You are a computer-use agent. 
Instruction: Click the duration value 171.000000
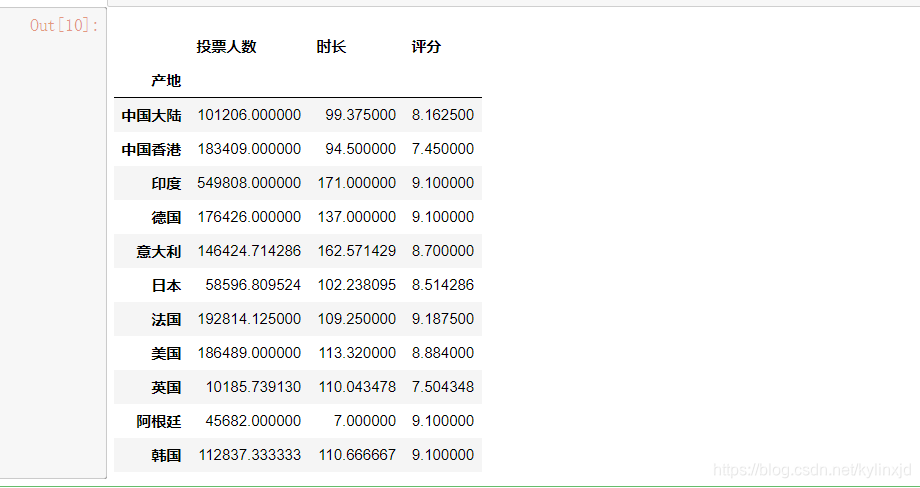pos(357,183)
